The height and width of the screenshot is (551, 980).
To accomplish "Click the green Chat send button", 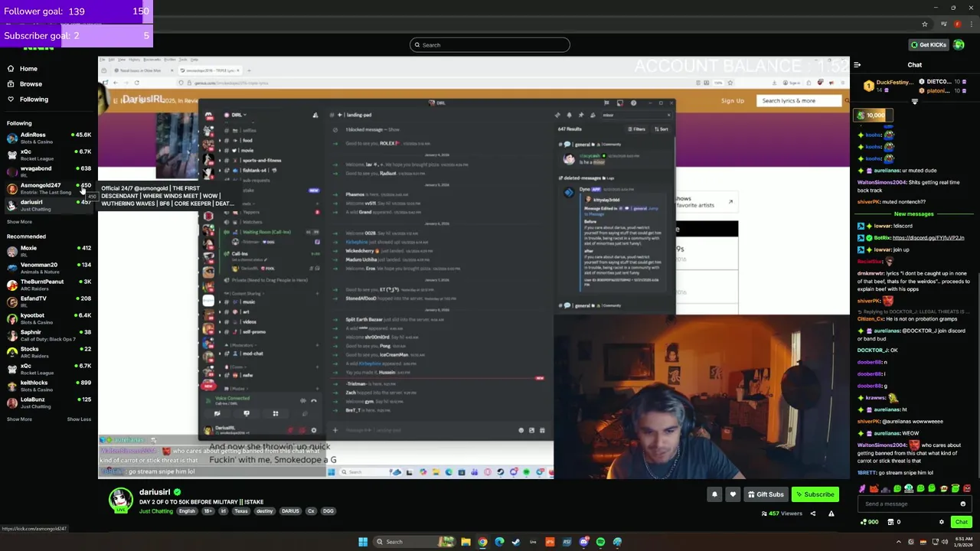I will click(962, 522).
